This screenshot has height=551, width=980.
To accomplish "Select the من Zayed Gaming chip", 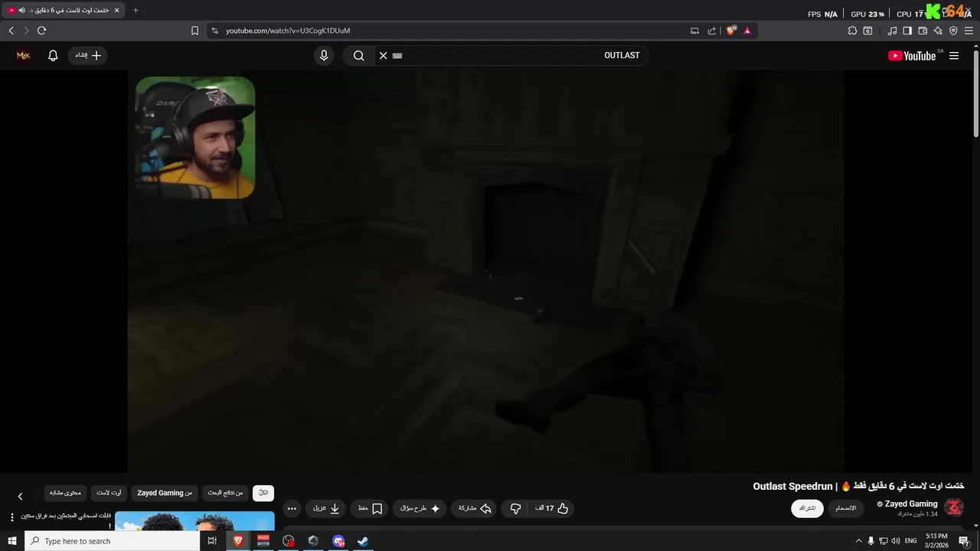I will point(165,493).
